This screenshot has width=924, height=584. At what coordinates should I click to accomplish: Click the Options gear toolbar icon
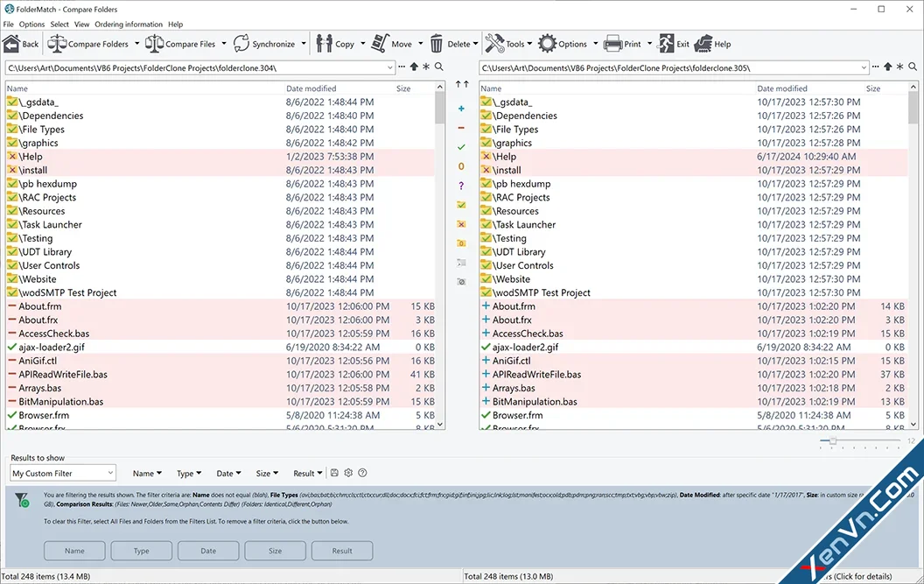[547, 44]
